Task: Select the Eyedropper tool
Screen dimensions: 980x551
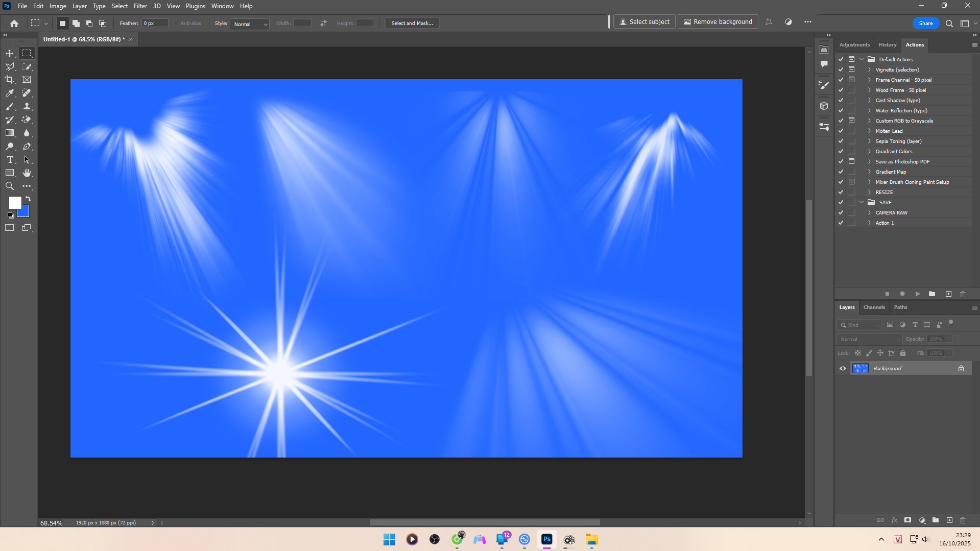Action: pos(10,93)
